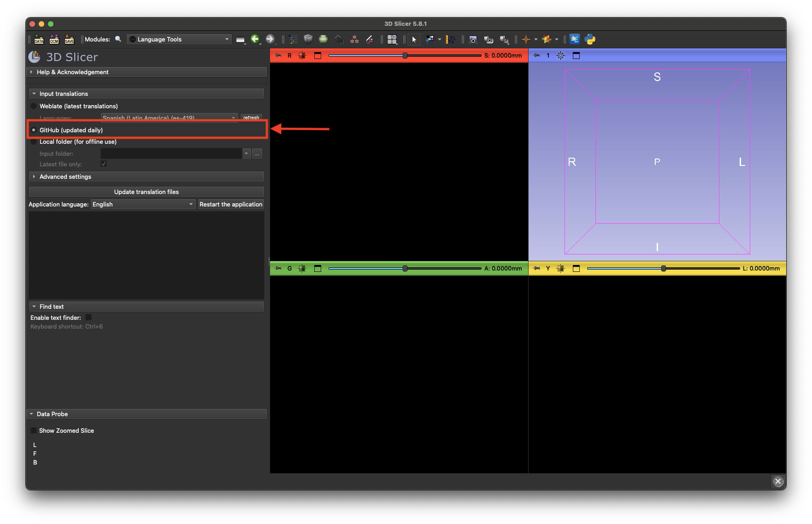This screenshot has height=524, width=812.
Task: Click the screenshot capture camera icon
Action: tap(473, 40)
